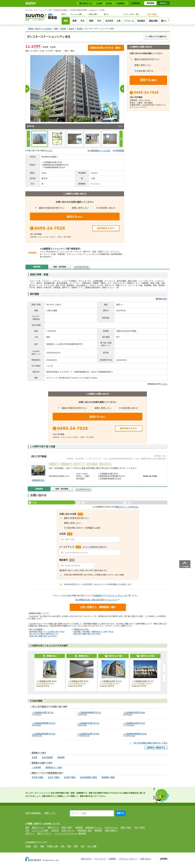Toggle 次回以降…情報を自動入力する checkbox

[61, 575]
